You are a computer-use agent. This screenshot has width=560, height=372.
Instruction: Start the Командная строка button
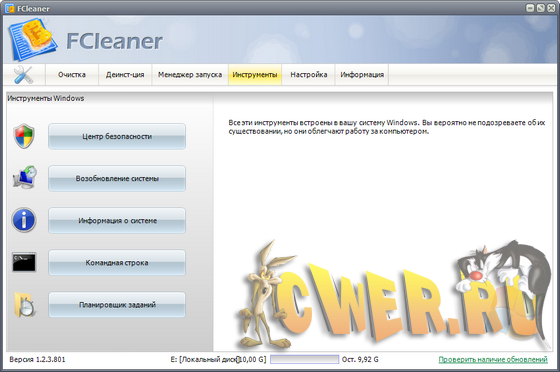tap(117, 263)
